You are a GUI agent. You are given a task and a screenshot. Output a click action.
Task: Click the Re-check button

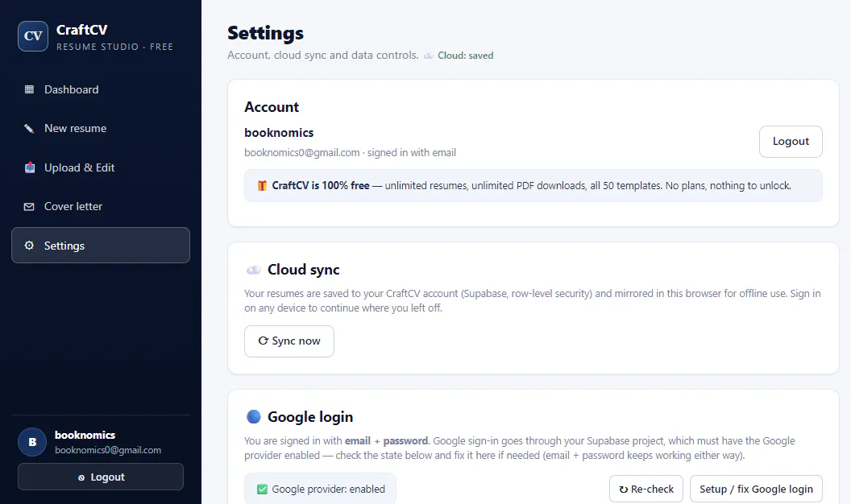coord(646,489)
